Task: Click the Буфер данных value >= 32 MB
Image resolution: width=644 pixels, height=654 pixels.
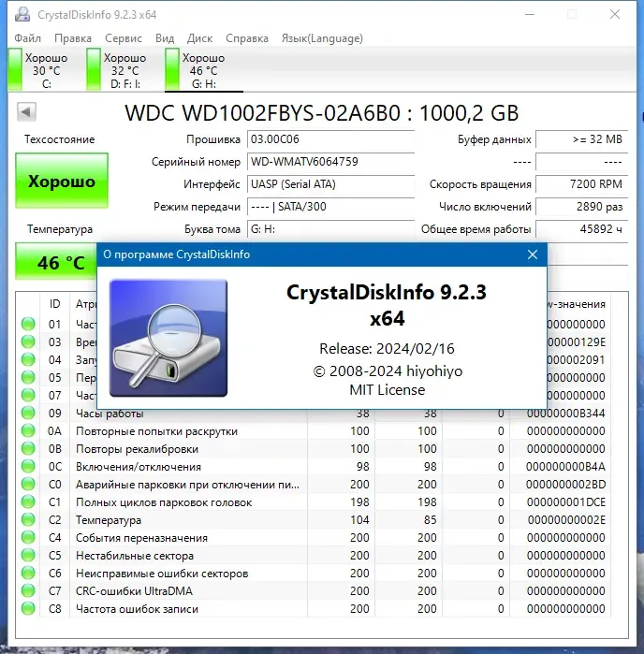Action: (x=581, y=139)
